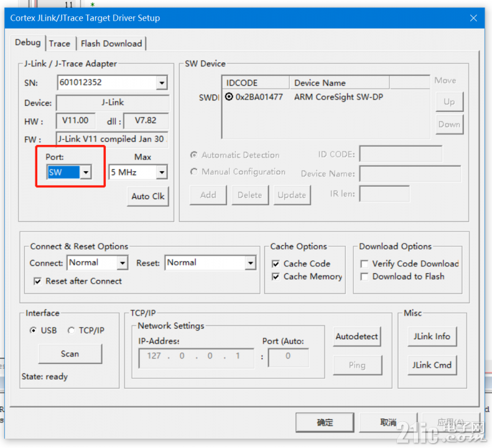Image resolution: width=492 pixels, height=448 pixels.
Task: Select Manual Configuration radio option
Action: coord(194,172)
